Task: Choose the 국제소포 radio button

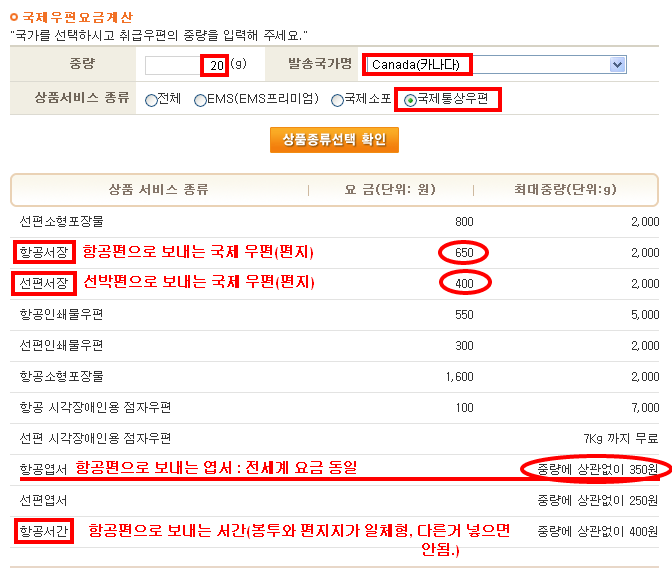Action: click(337, 100)
